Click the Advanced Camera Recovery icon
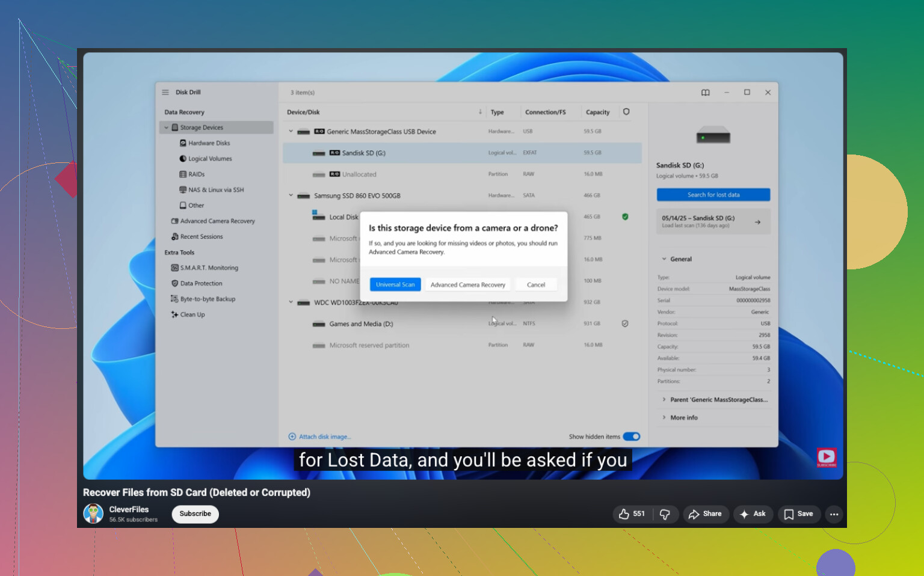The image size is (924, 576). coord(174,221)
